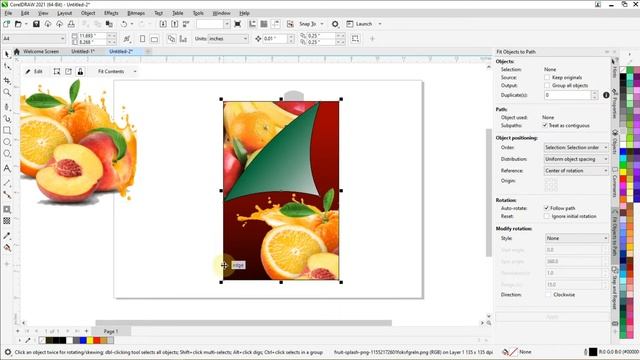Open the Bitmaps menu
The image size is (640, 360).
pyautogui.click(x=136, y=13)
